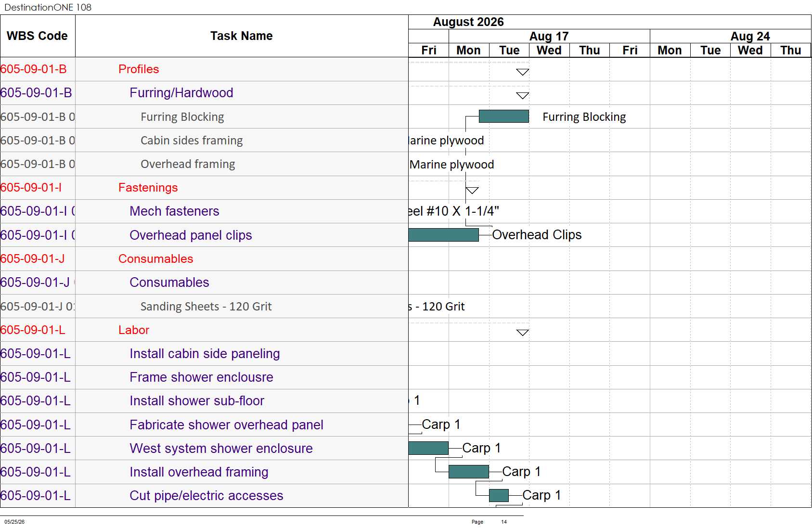Image resolution: width=812 pixels, height=528 pixels.
Task: Click Tue day header under Aug 24
Action: coord(710,51)
